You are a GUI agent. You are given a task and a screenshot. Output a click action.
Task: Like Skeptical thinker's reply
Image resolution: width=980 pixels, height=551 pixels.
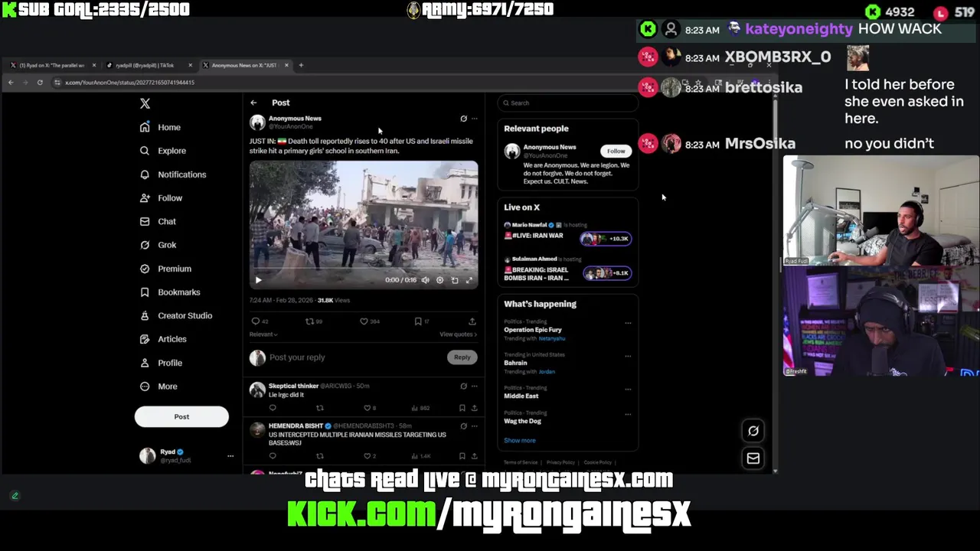click(370, 408)
